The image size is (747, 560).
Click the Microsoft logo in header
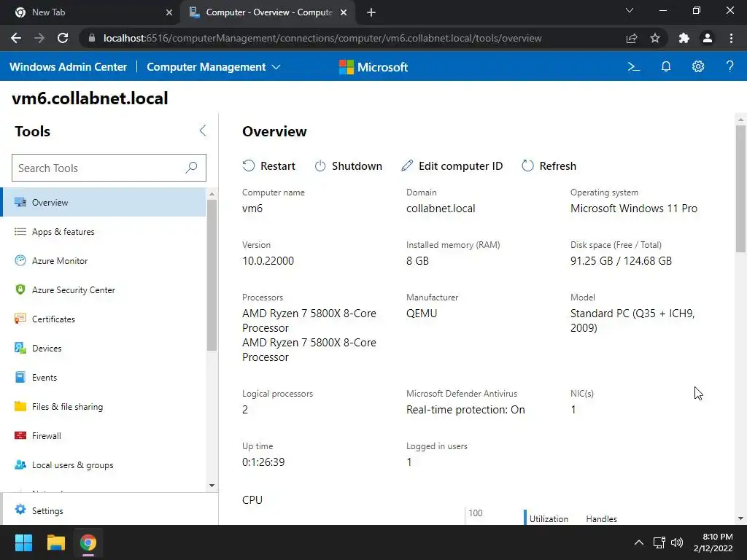point(373,66)
